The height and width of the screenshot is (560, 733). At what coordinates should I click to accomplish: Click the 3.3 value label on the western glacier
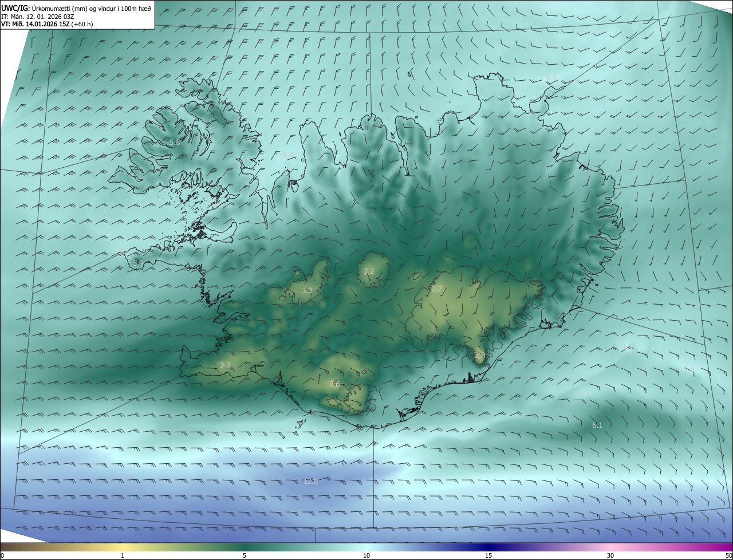tap(307, 291)
